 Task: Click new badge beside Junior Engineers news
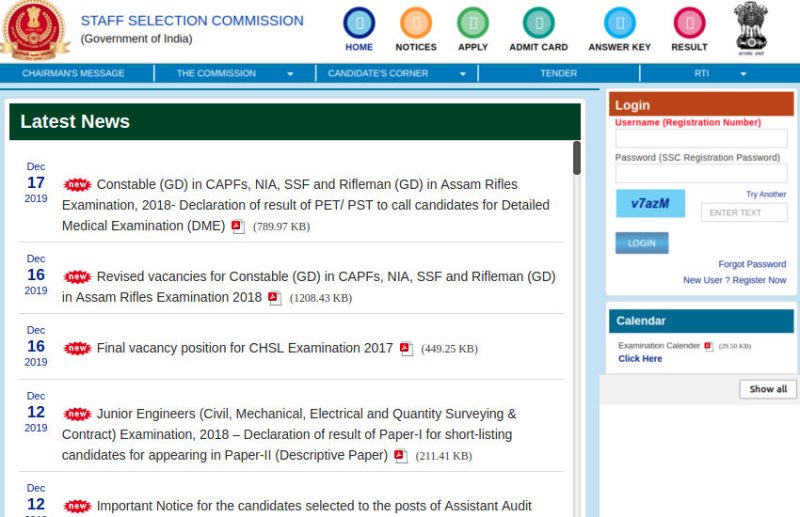(77, 414)
